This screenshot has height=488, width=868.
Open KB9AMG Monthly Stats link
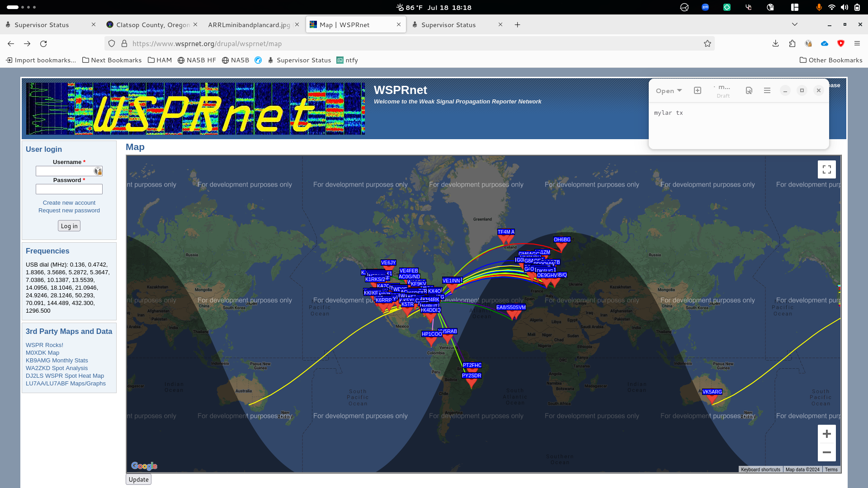(57, 361)
